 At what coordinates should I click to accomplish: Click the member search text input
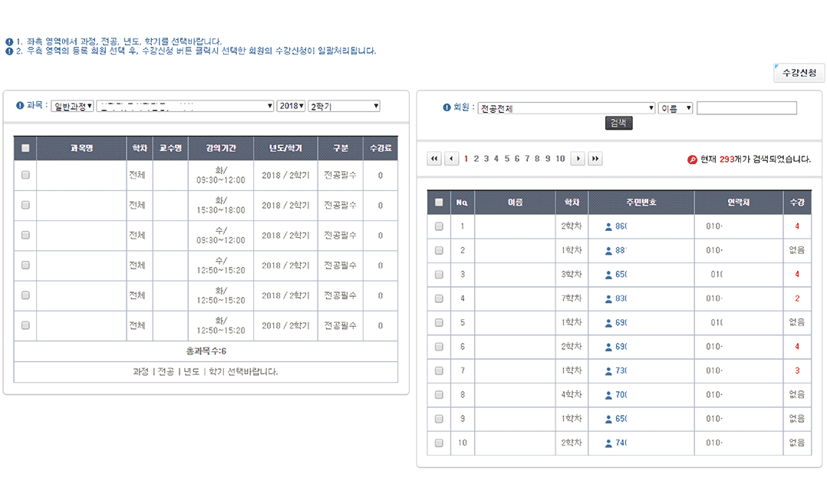pyautogui.click(x=746, y=108)
